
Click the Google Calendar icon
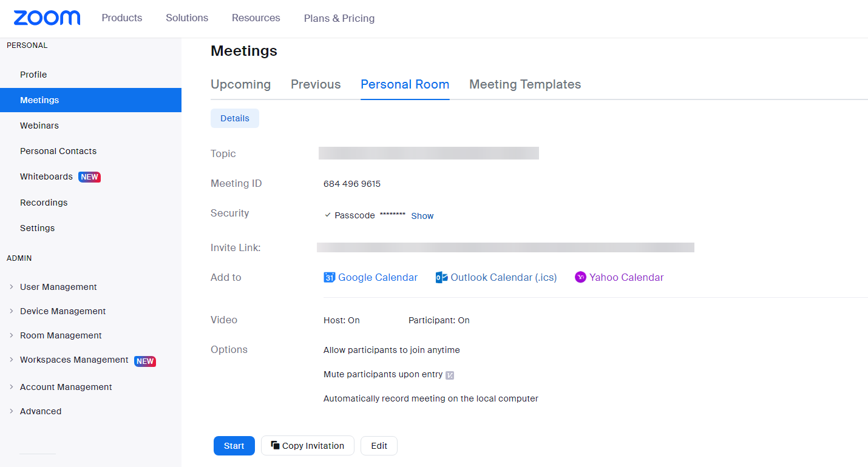point(330,277)
